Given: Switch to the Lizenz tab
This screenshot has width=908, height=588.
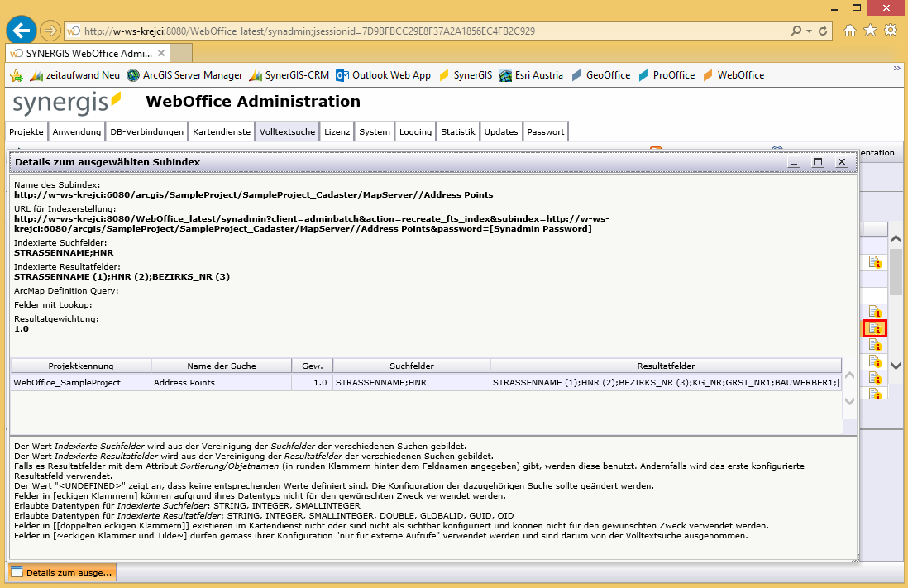Looking at the screenshot, I should pyautogui.click(x=337, y=131).
